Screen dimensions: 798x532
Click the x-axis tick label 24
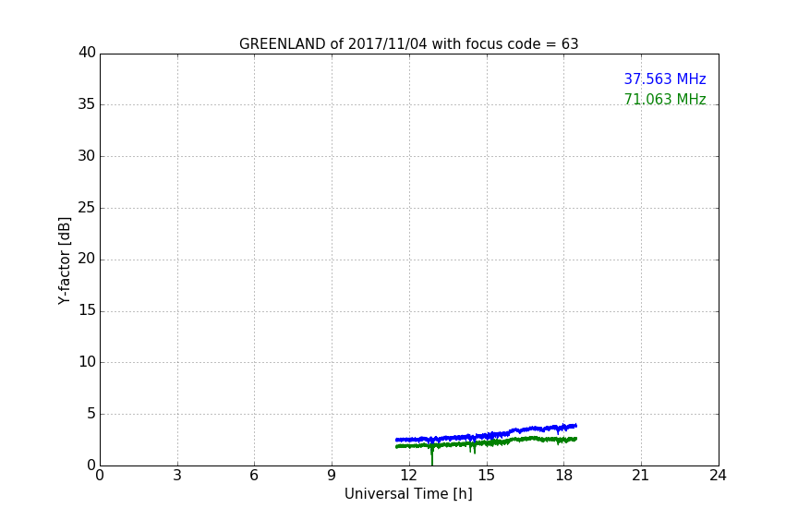718,476
